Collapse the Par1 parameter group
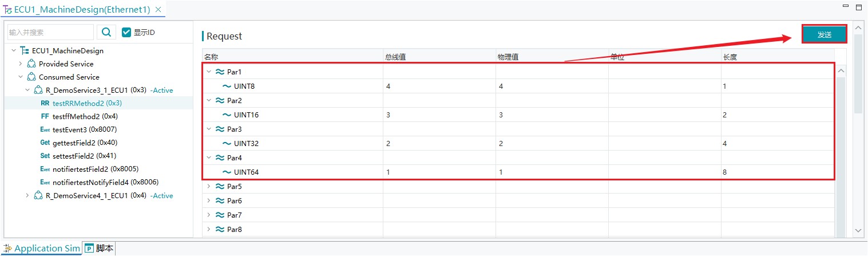This screenshot has height=256, width=868. point(209,72)
